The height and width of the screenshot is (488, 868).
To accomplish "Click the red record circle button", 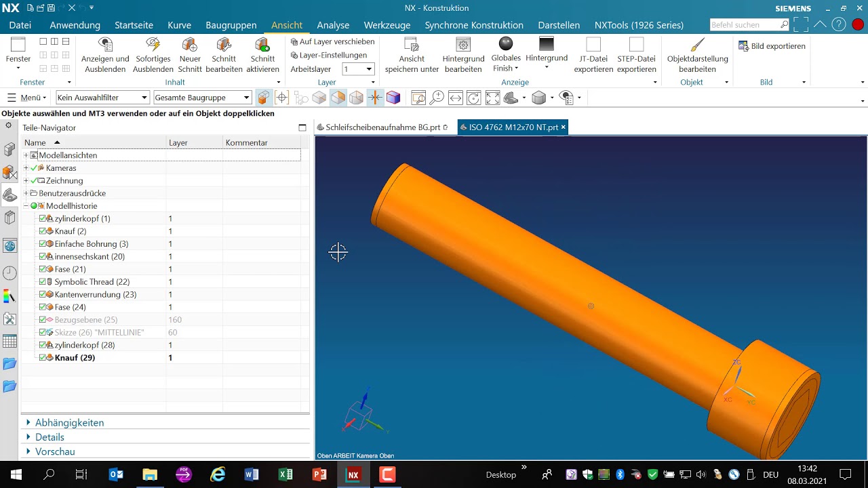I will point(858,25).
